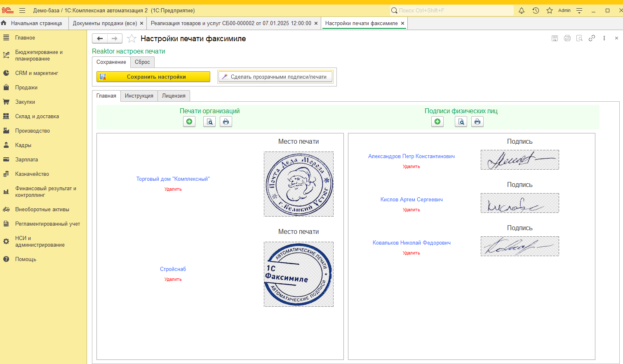The image size is (623, 364).
Task: Open service settings menu next to Admin
Action: [x=579, y=11]
